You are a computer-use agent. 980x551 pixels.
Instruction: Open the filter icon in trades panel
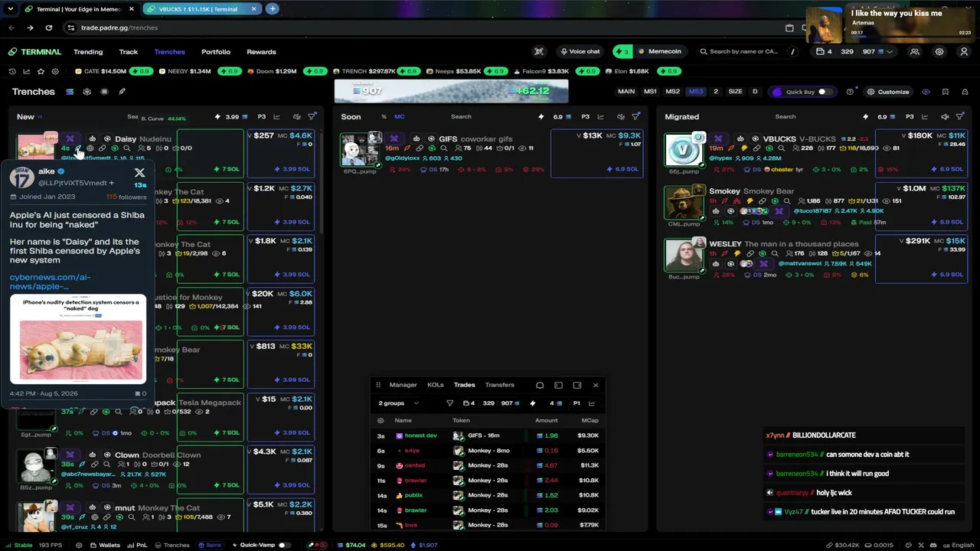pos(449,403)
